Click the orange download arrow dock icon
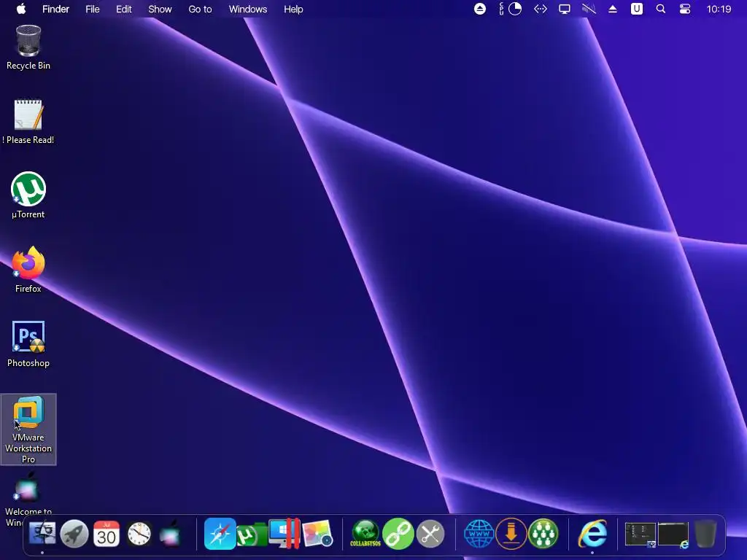747x560 pixels. coord(511,534)
